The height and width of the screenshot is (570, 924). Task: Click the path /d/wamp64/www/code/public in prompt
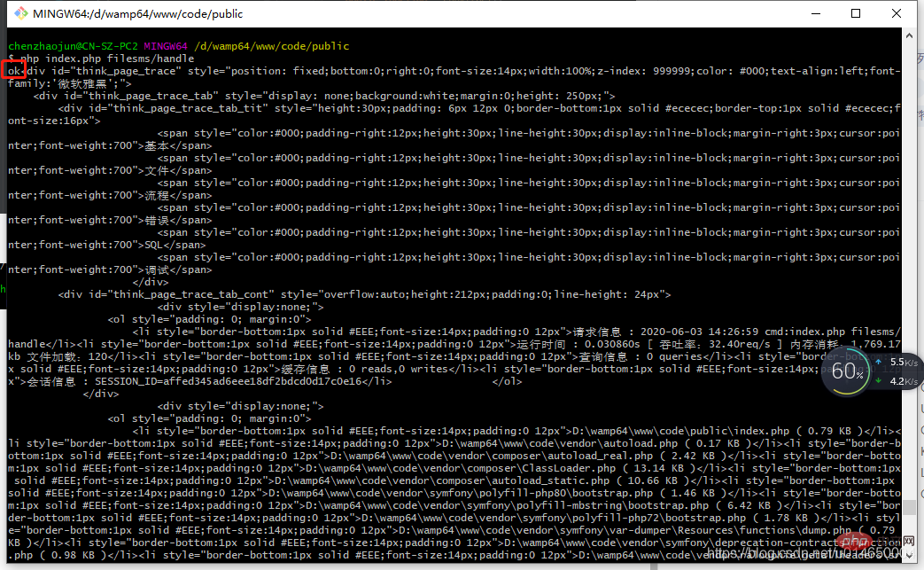tap(272, 46)
